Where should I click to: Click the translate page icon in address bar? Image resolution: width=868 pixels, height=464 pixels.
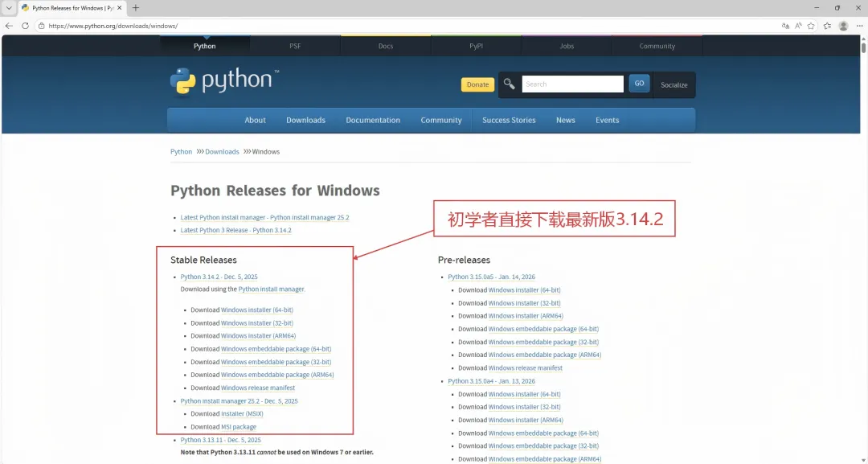click(x=785, y=26)
